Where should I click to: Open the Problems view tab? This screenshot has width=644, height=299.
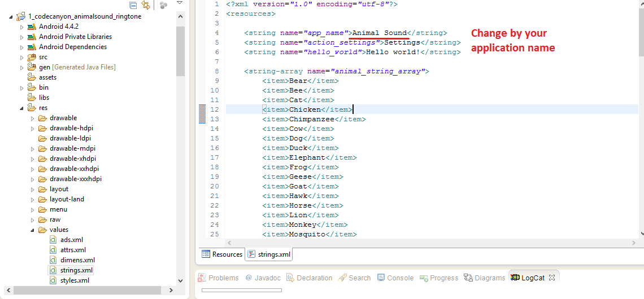tap(218, 278)
